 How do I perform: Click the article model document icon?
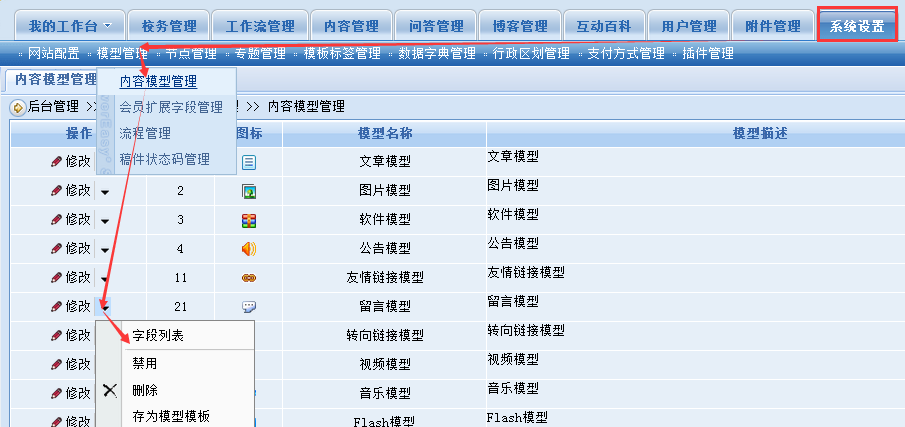pyautogui.click(x=249, y=161)
